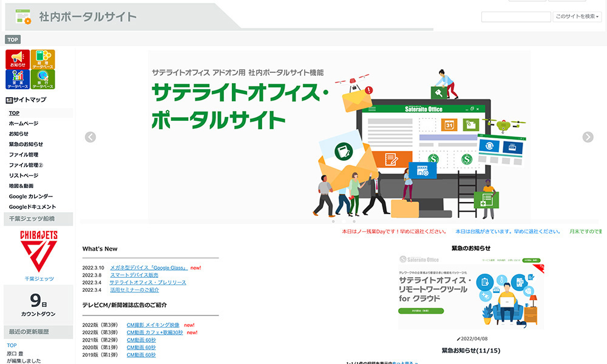Image resolution: width=607 pixels, height=364 pixels.
Task: Click the 社内ポータルサイト header title
Action: 88,16
